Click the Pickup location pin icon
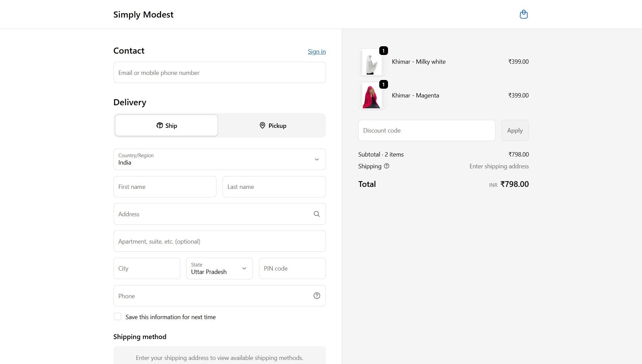Viewport: 642px width, 364px height. [262, 125]
